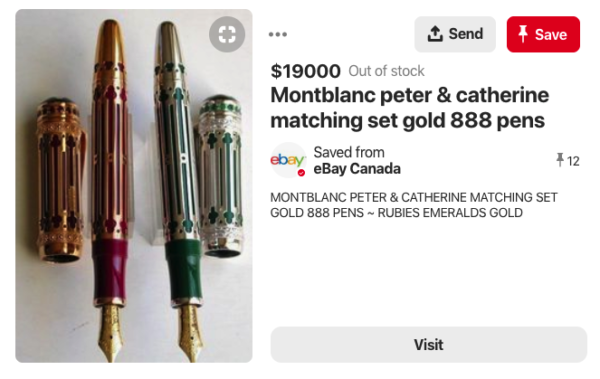600x379 pixels.
Task: Click the $19000 price text
Action: 305,71
